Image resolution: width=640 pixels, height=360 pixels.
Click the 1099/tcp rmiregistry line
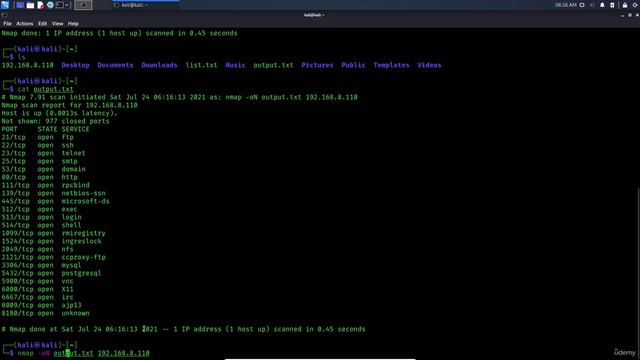[x=53, y=233]
